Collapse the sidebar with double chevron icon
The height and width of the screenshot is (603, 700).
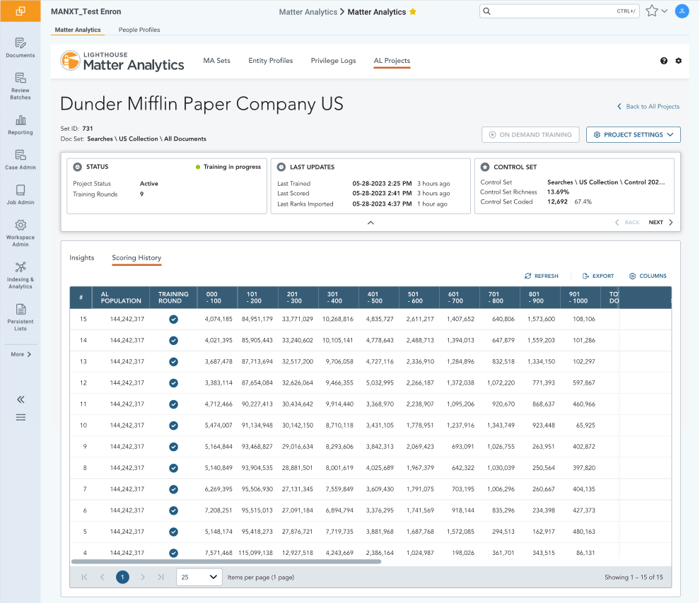point(21,399)
